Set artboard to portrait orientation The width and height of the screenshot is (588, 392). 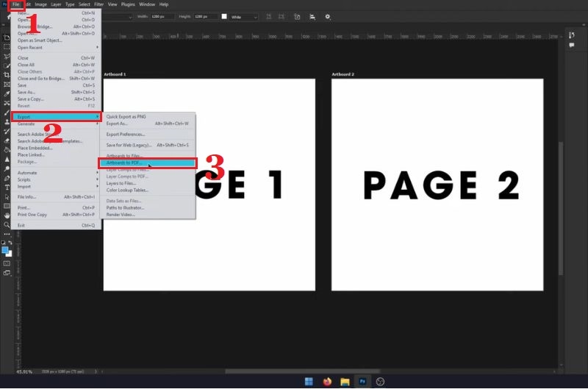(269, 17)
